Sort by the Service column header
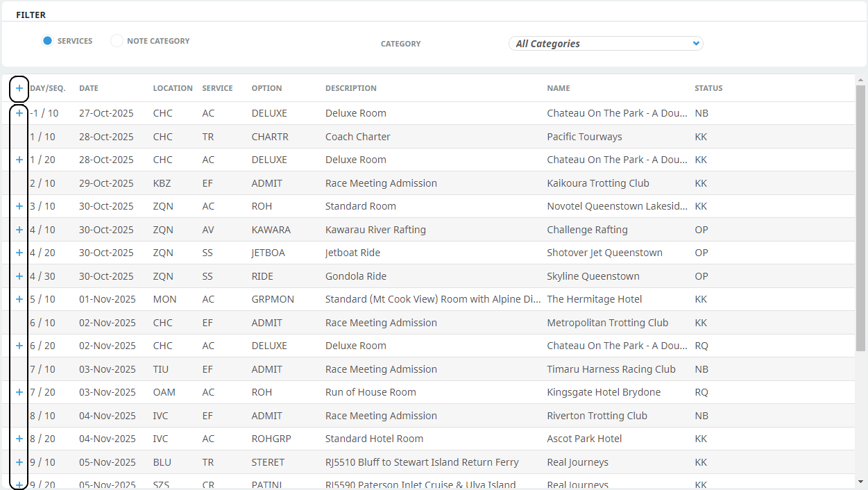Viewport: 868px width, 490px height. (217, 88)
